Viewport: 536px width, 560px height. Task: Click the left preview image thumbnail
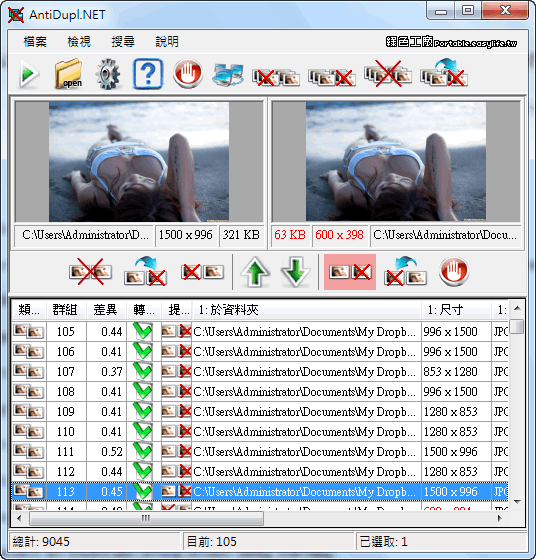139,162
